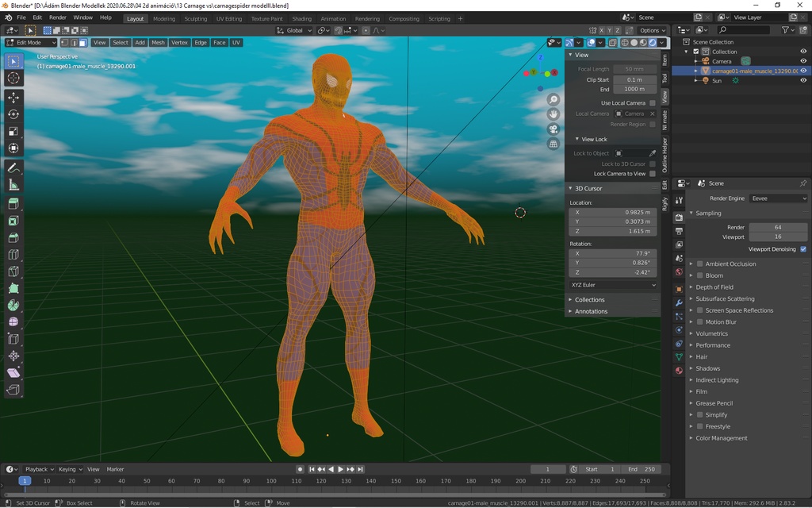
Task: Open the Render menu
Action: 57,17
